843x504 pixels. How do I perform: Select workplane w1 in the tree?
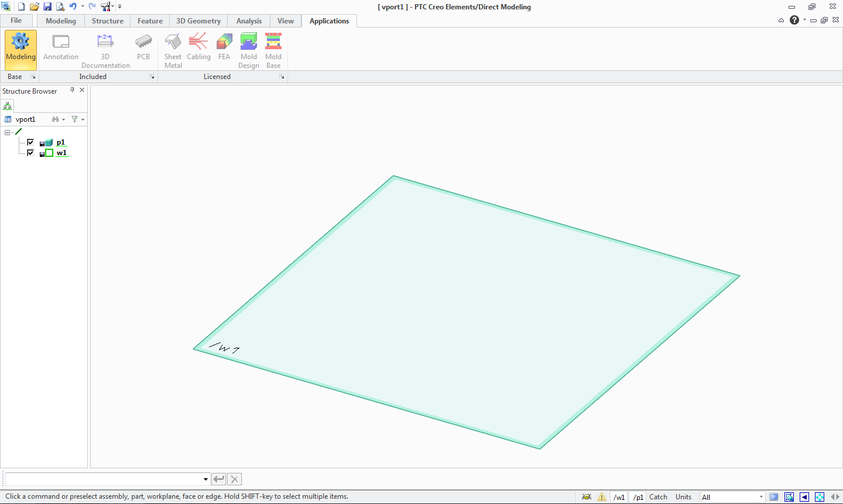(61, 153)
